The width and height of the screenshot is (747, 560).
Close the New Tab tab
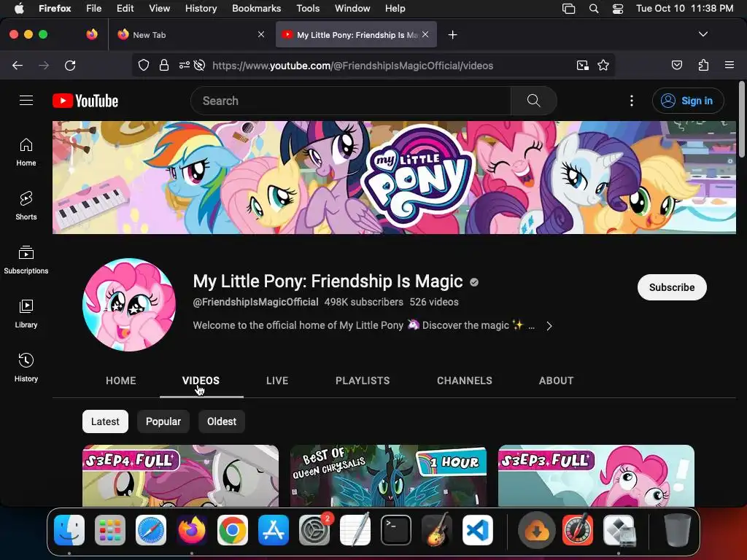pos(261,34)
